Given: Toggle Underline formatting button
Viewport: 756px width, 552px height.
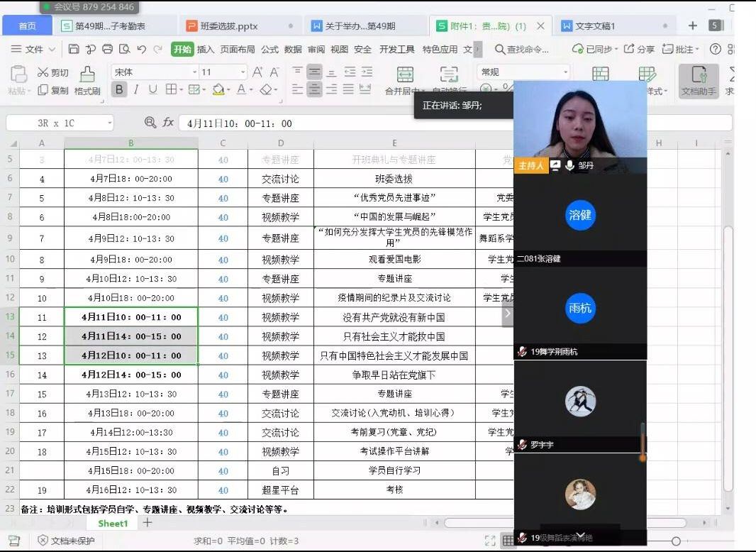Looking at the screenshot, I should pos(152,90).
